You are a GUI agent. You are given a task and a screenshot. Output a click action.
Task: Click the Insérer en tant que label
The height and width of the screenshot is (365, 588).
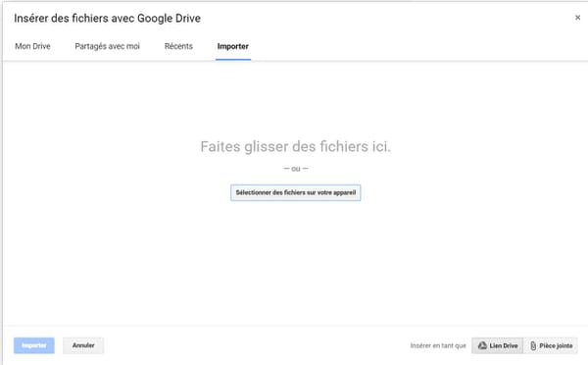(438, 345)
